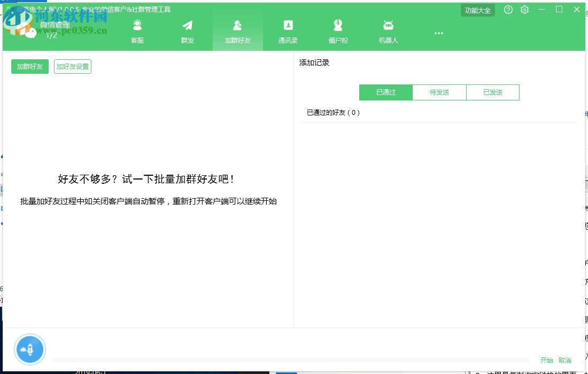The image size is (588, 374).
Task: Open the 功能大全 feature overview
Action: point(477,10)
